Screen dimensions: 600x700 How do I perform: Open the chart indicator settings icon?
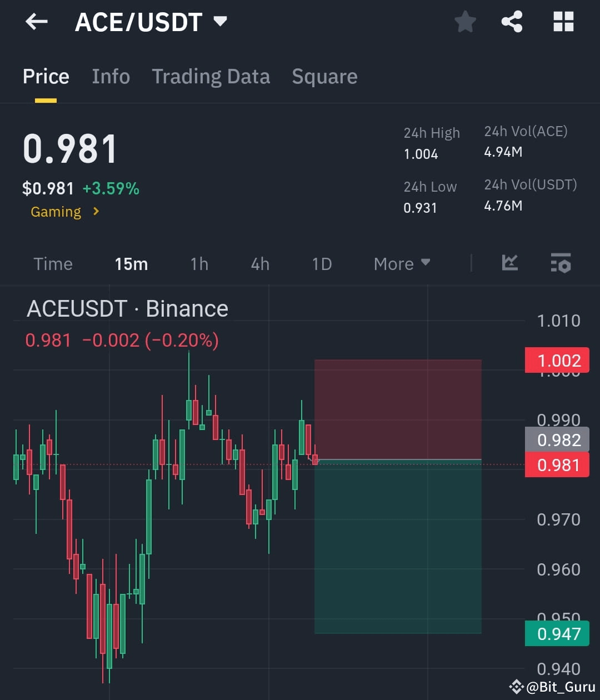pyautogui.click(x=561, y=263)
